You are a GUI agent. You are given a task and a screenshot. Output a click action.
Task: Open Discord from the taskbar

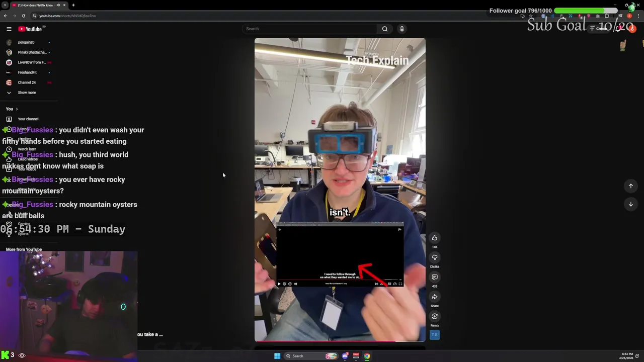(345, 356)
